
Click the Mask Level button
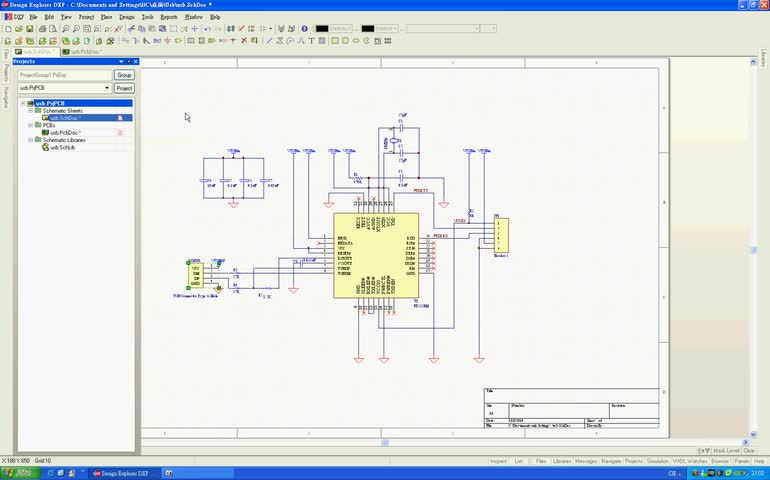(726, 451)
